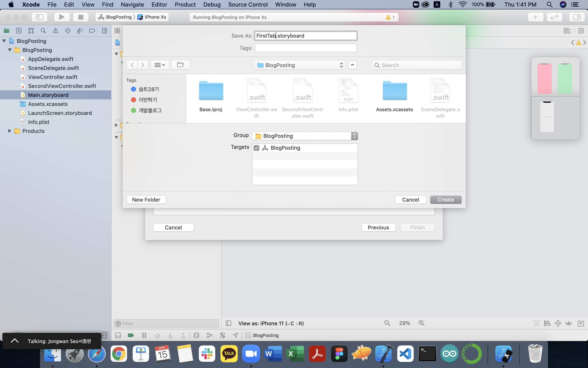Toggle the inspector pane button
The height and width of the screenshot is (368, 588).
tap(577, 17)
